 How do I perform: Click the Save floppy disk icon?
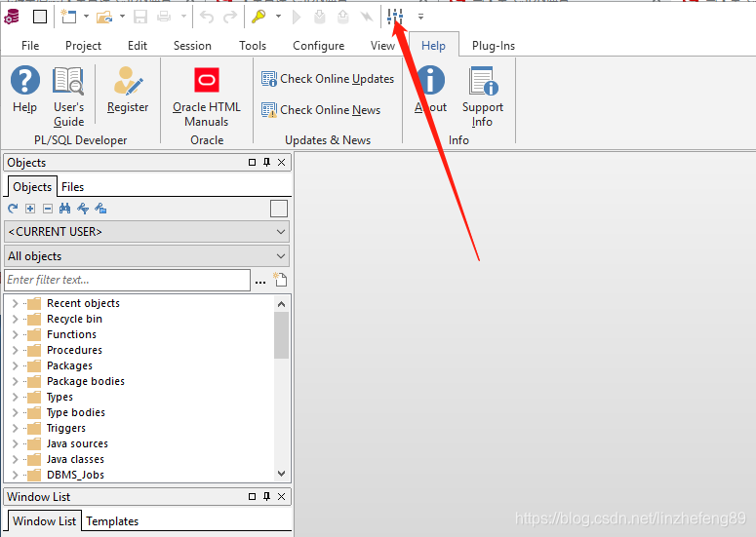point(140,17)
